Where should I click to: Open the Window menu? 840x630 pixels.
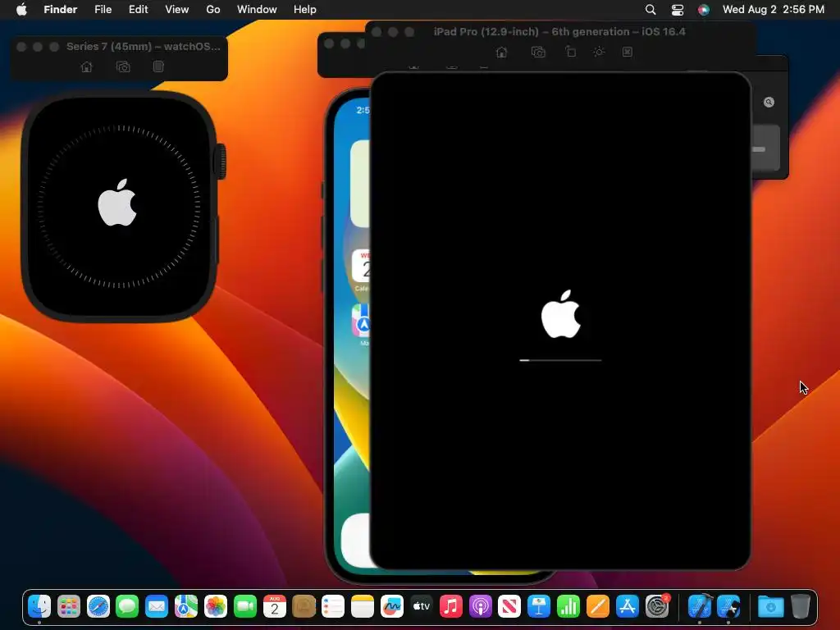pyautogui.click(x=257, y=9)
